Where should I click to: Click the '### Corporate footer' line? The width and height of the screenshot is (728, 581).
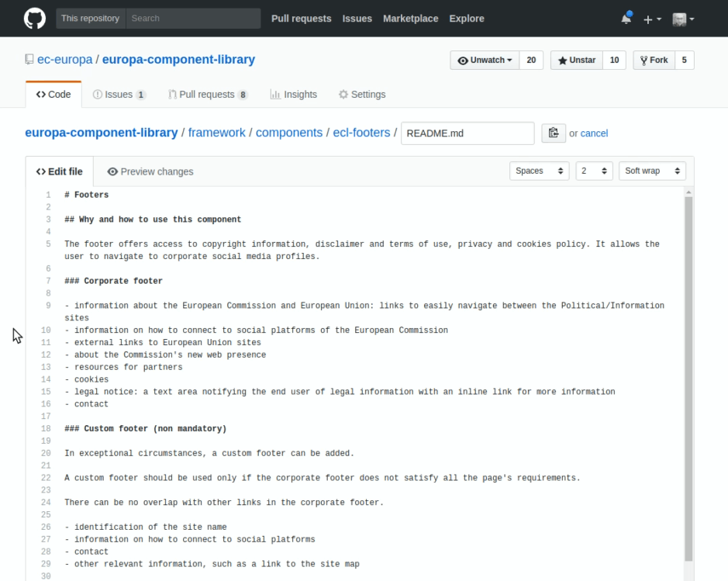[x=113, y=281]
